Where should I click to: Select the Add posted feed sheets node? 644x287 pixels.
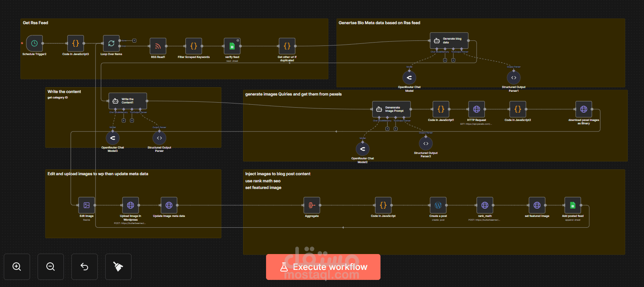573,205
